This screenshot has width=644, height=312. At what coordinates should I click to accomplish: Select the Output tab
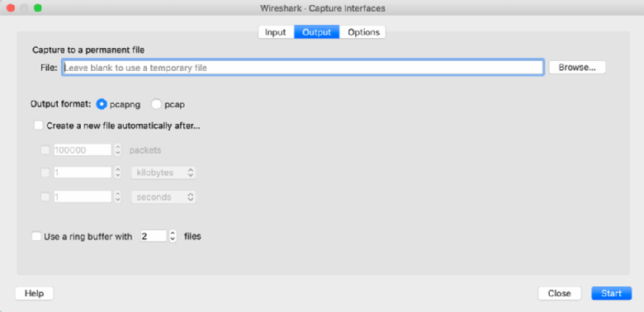317,32
